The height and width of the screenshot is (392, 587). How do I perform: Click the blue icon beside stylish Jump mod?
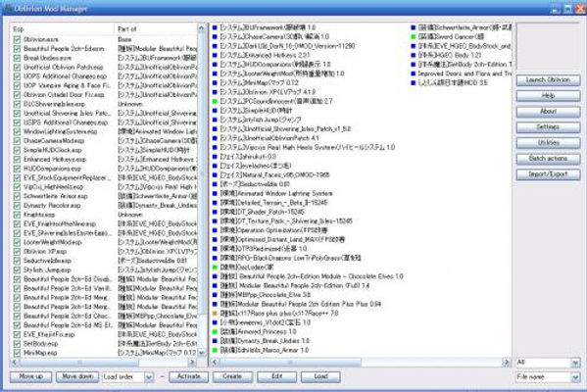click(x=215, y=120)
